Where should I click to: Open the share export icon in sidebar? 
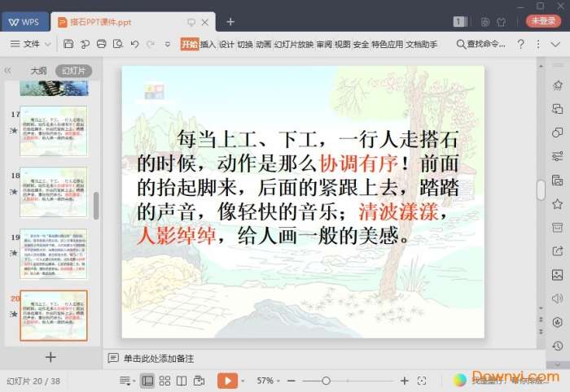(x=557, y=250)
